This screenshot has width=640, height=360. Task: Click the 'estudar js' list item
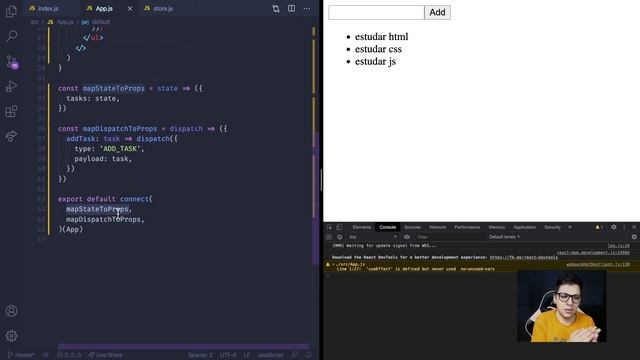point(375,61)
